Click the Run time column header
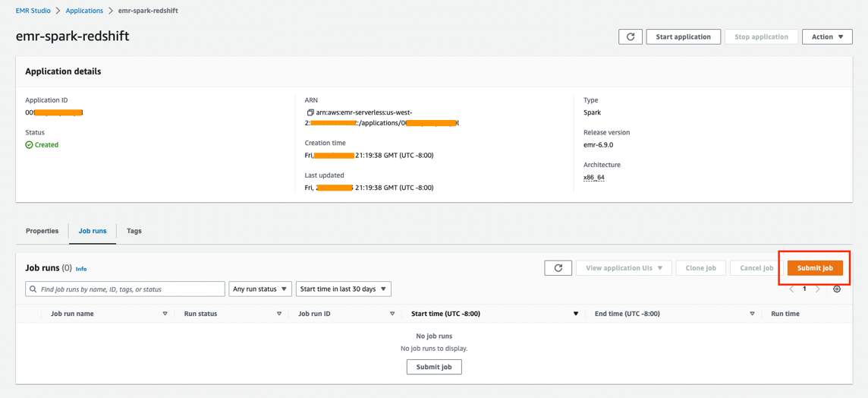The image size is (868, 398). point(785,314)
